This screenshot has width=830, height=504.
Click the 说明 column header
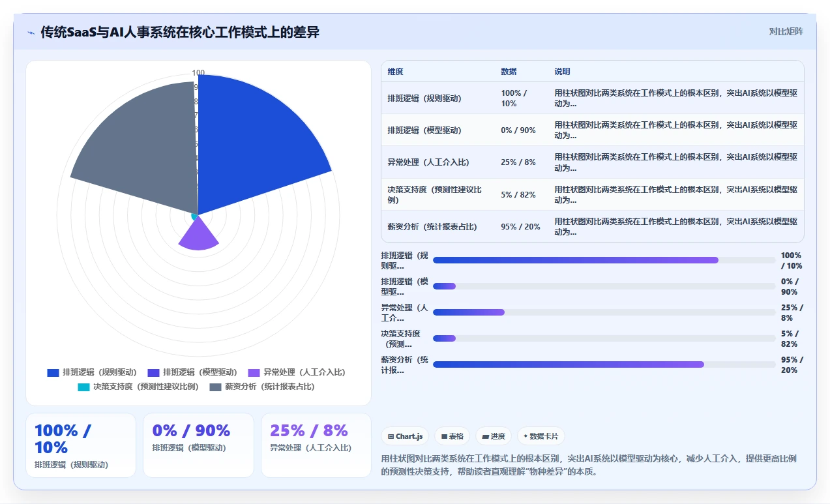tap(562, 72)
